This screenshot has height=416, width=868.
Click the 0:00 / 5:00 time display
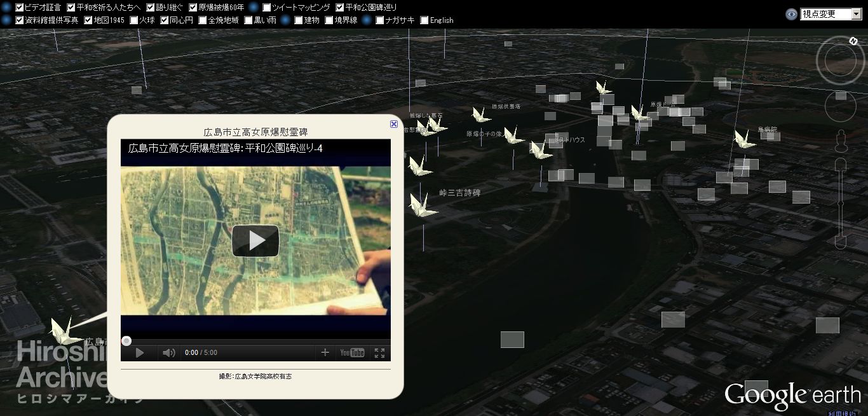[x=201, y=352]
